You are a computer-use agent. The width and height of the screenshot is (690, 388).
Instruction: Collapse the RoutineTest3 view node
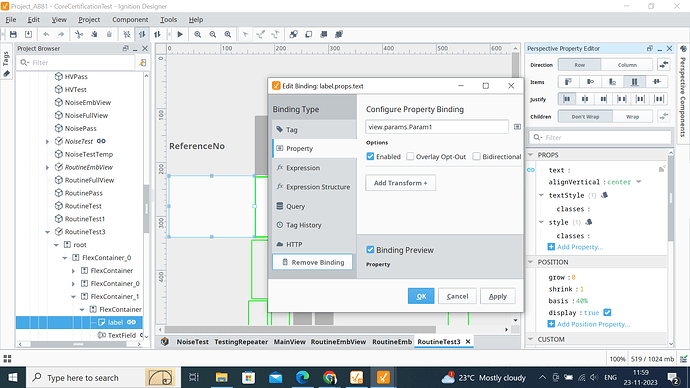[48, 232]
